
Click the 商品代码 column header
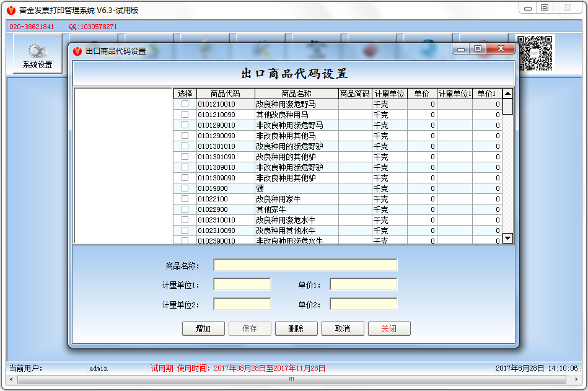click(227, 94)
